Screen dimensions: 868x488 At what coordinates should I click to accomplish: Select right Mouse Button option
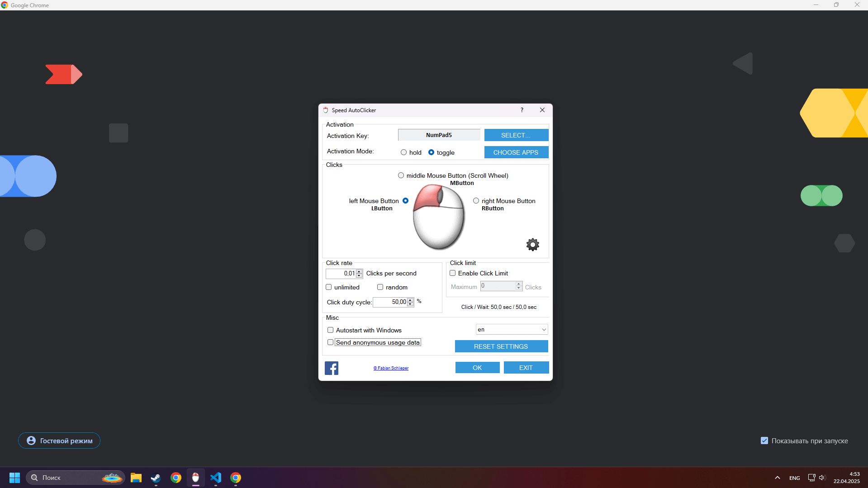point(476,201)
